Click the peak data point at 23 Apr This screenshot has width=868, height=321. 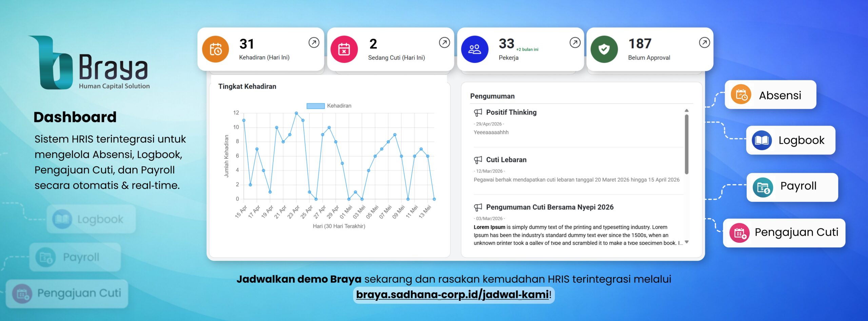pos(296,113)
